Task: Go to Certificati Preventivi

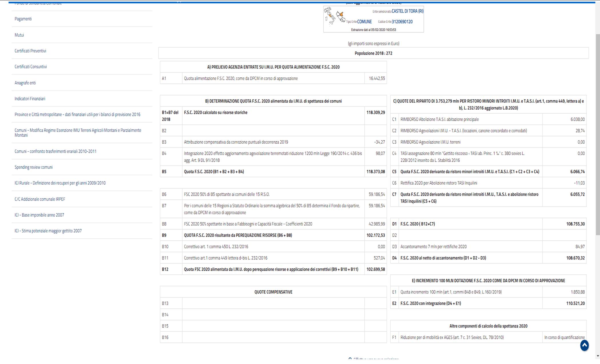Action: click(30, 51)
